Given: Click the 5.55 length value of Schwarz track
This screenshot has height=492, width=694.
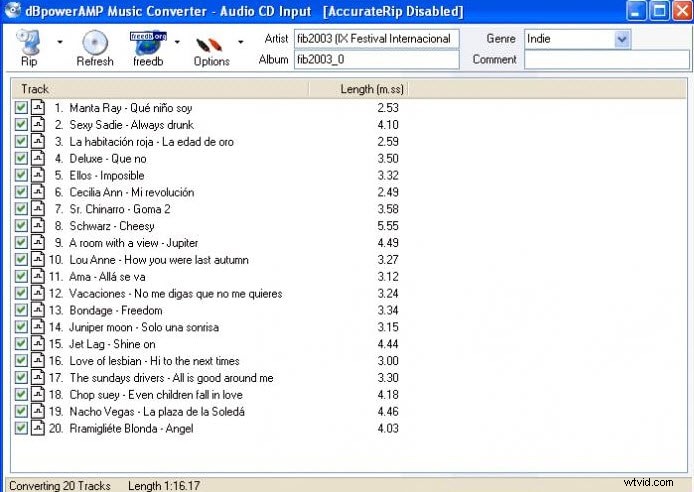Looking at the screenshot, I should [x=388, y=226].
